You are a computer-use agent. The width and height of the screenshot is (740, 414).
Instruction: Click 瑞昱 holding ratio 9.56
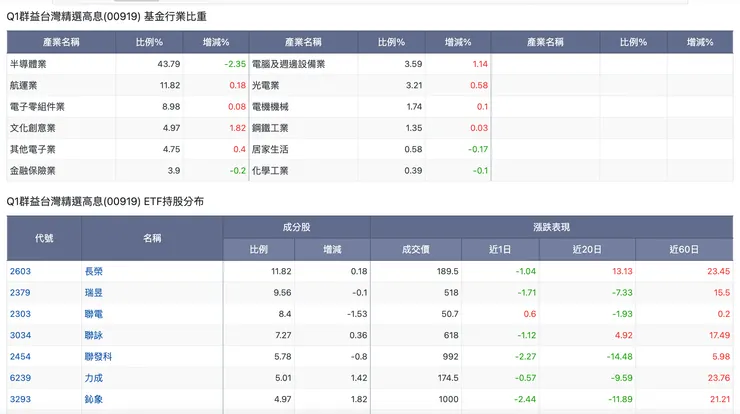pyautogui.click(x=282, y=293)
